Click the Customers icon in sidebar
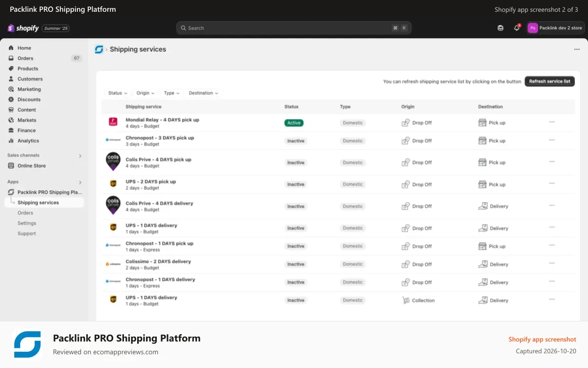 click(x=11, y=79)
